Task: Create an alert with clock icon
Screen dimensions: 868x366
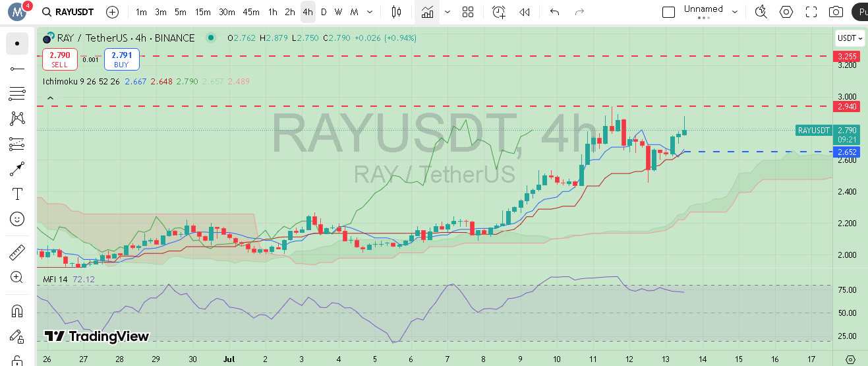Action: click(x=499, y=12)
